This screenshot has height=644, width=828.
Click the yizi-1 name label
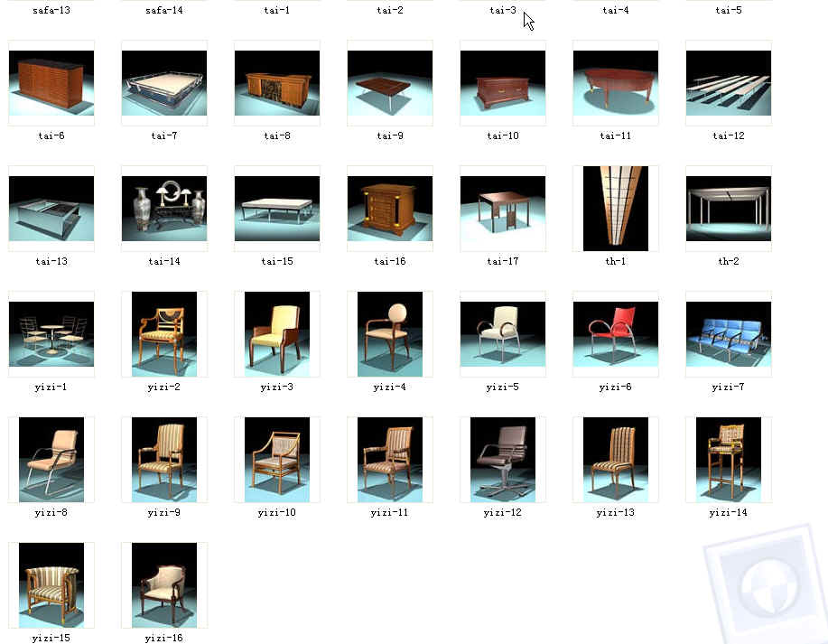(x=51, y=387)
